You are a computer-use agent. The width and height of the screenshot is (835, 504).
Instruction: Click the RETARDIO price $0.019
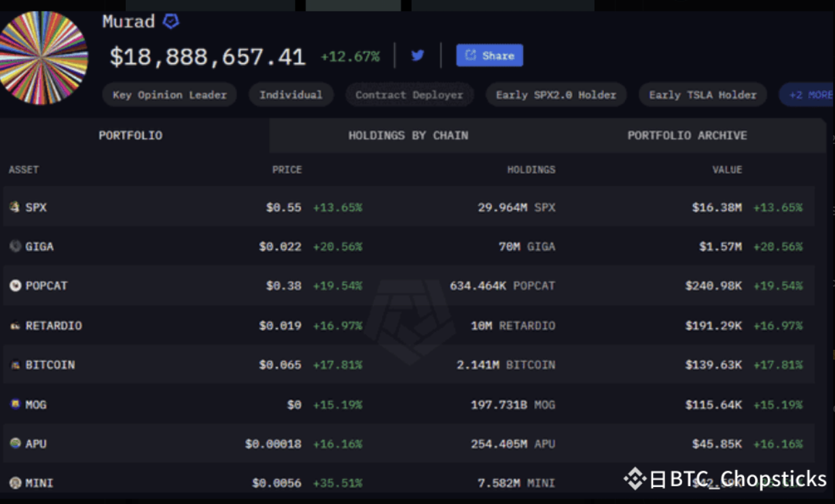280,325
